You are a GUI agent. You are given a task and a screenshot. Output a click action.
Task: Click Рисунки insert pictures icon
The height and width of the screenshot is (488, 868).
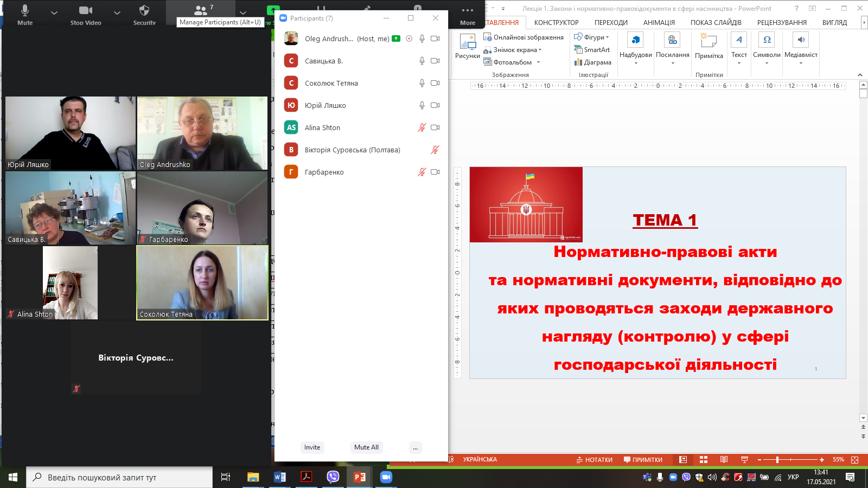pos(468,47)
